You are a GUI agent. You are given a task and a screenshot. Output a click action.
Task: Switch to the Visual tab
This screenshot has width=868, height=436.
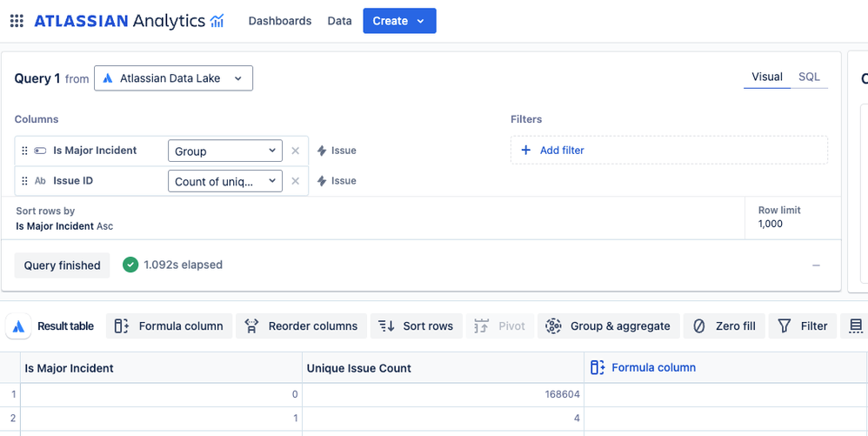tap(767, 77)
